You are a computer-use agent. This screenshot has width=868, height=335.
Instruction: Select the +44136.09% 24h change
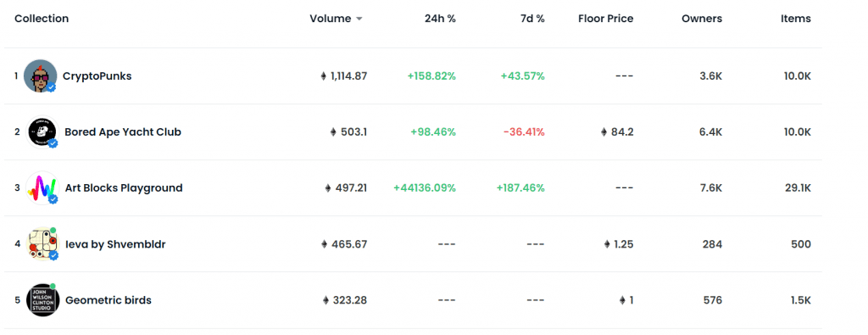(425, 187)
